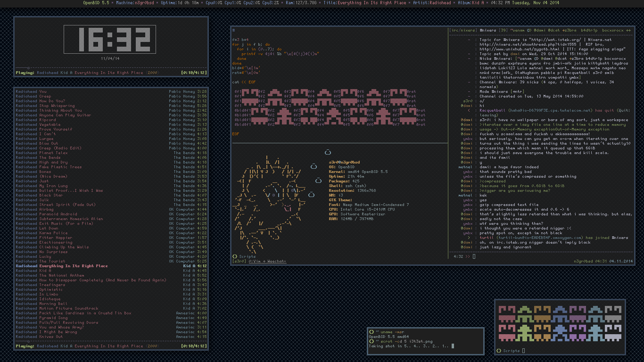Click the "Packages: 425" info line

(344, 181)
